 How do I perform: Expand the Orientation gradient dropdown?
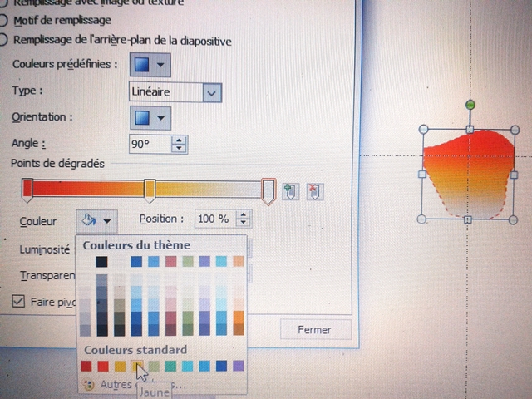tap(150, 117)
